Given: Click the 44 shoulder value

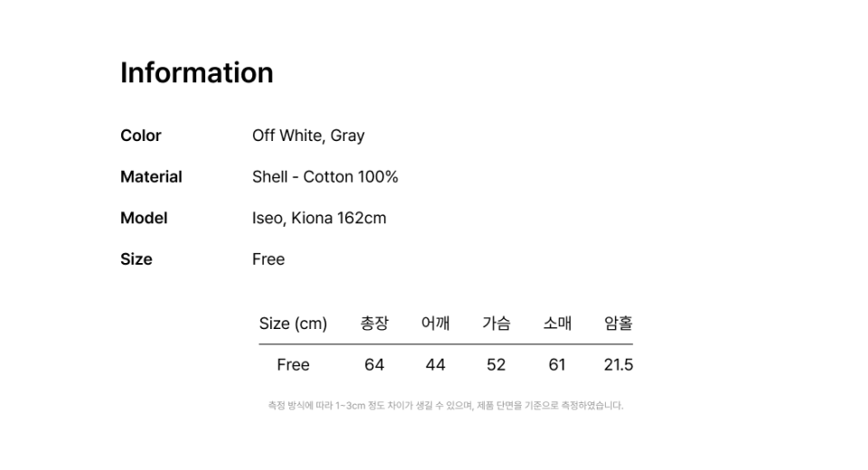Looking at the screenshot, I should (435, 365).
